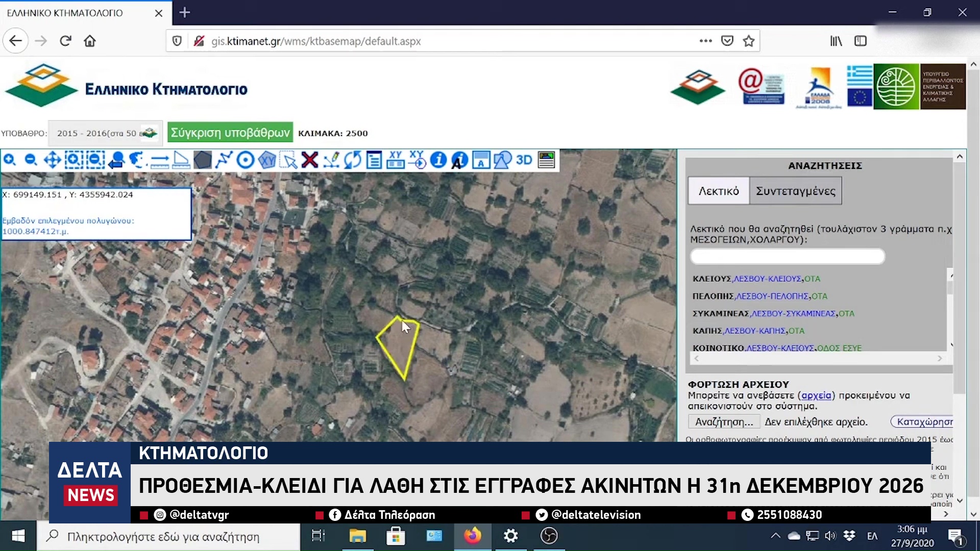Choose the measure distance ruler tool
Screen dimensions: 980x551
(x=160, y=160)
